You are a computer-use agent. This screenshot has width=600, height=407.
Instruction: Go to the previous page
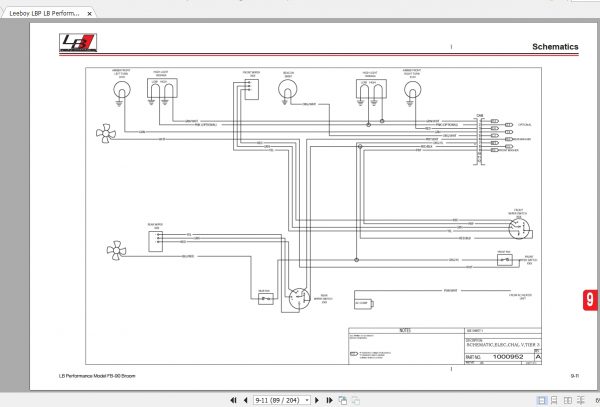click(245, 400)
